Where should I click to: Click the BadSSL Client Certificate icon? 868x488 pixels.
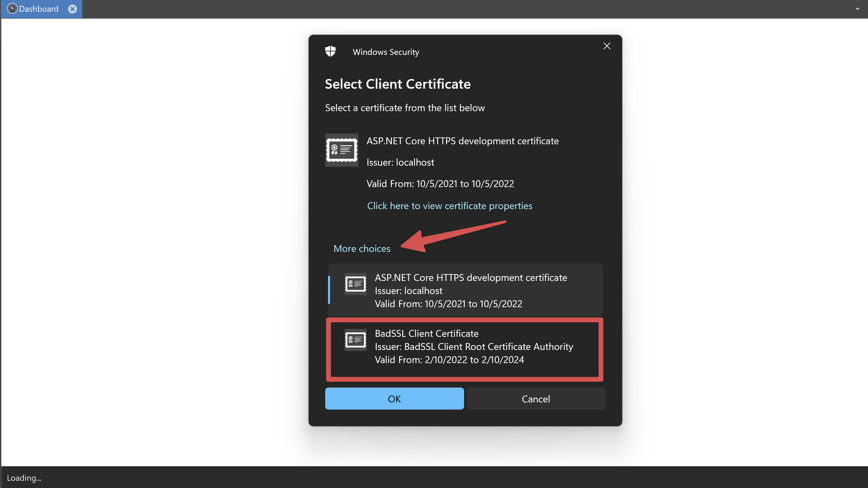(x=355, y=340)
